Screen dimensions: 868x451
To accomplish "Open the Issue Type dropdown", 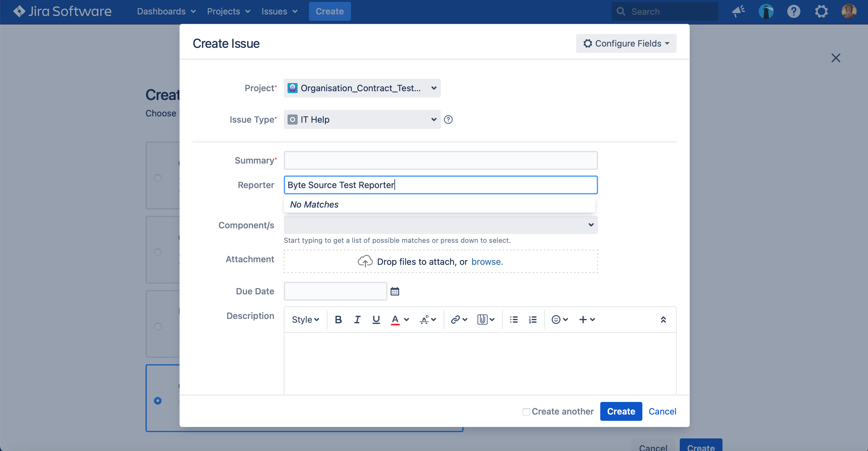I will [x=362, y=120].
